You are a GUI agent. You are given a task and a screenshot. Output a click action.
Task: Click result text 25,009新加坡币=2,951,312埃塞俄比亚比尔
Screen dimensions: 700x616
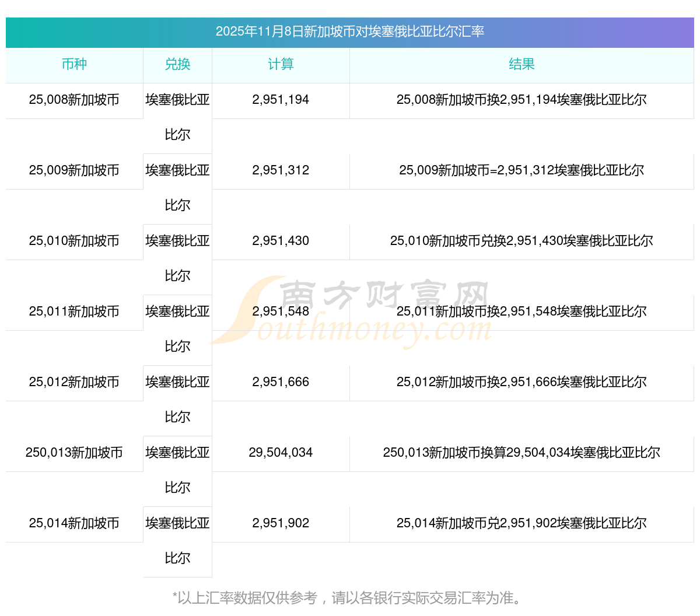click(x=521, y=170)
